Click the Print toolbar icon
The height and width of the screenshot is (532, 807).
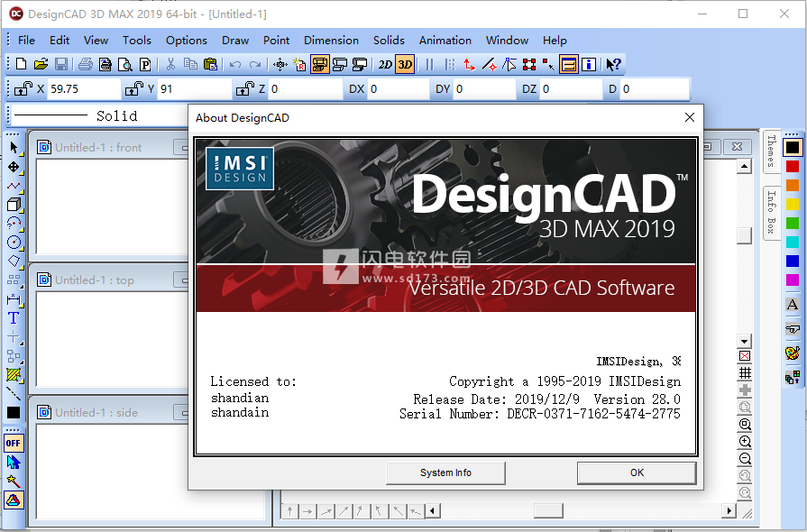tap(86, 64)
